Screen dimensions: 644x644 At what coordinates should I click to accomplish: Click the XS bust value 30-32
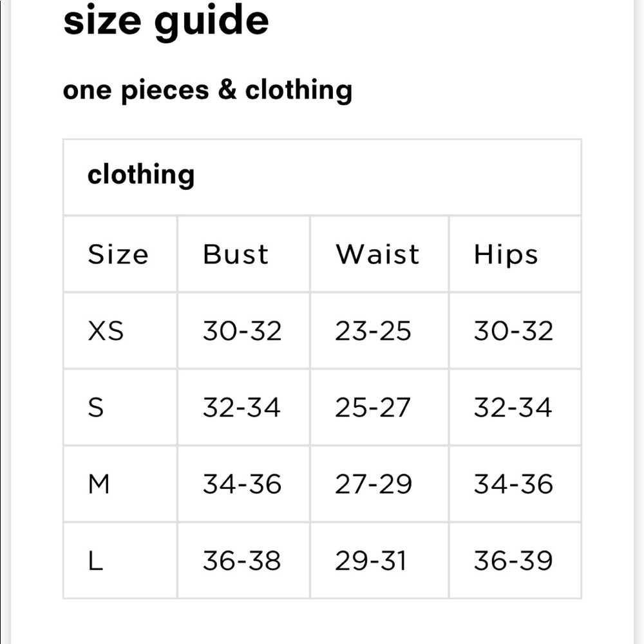click(242, 331)
